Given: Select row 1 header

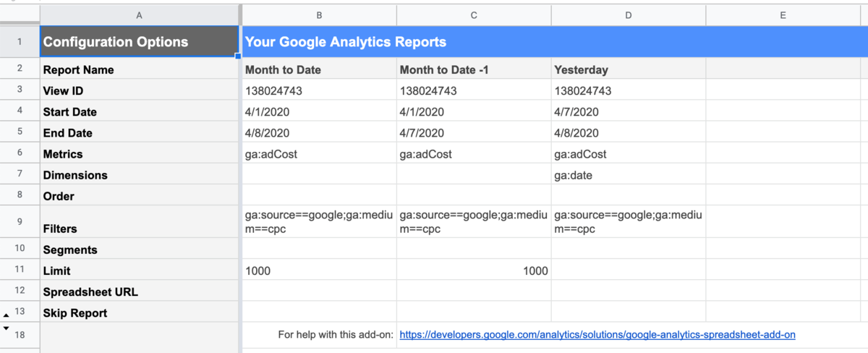Looking at the screenshot, I should [x=20, y=42].
